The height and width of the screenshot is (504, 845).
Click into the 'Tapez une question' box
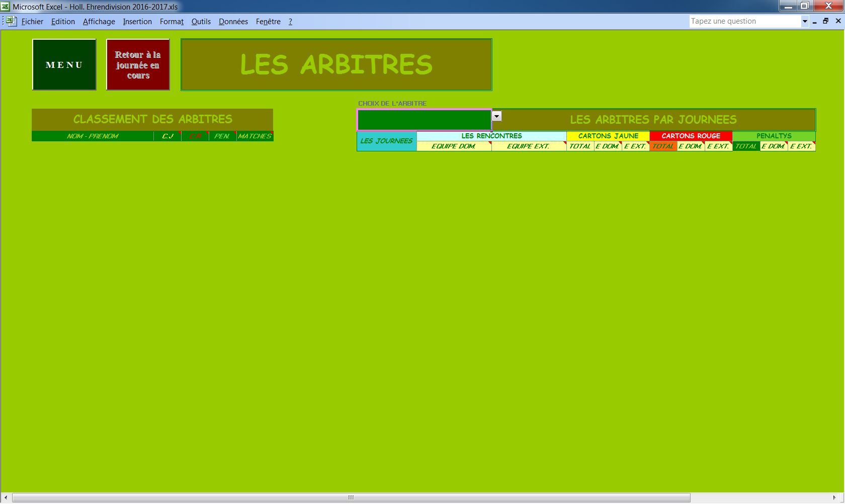(743, 21)
